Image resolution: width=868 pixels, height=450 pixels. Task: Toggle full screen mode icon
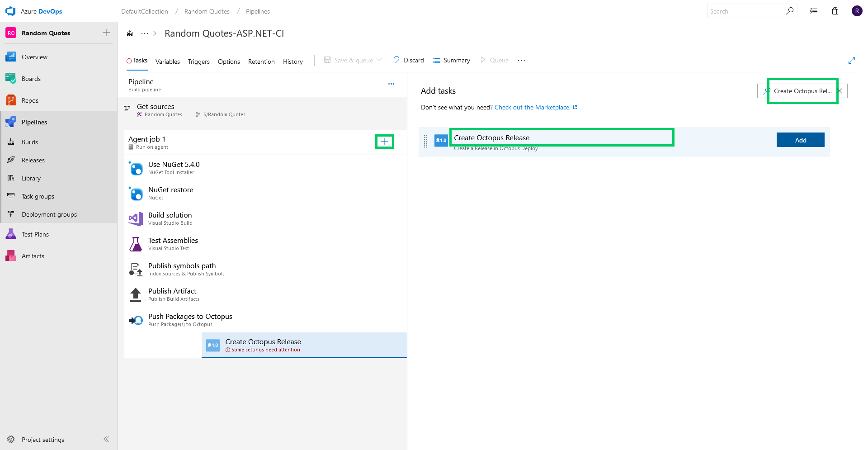pos(852,61)
